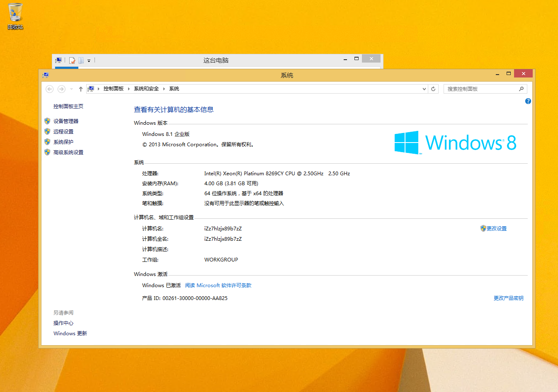Click Windows 8.1 企业版 text
Image resolution: width=558 pixels, height=392 pixels.
166,134
